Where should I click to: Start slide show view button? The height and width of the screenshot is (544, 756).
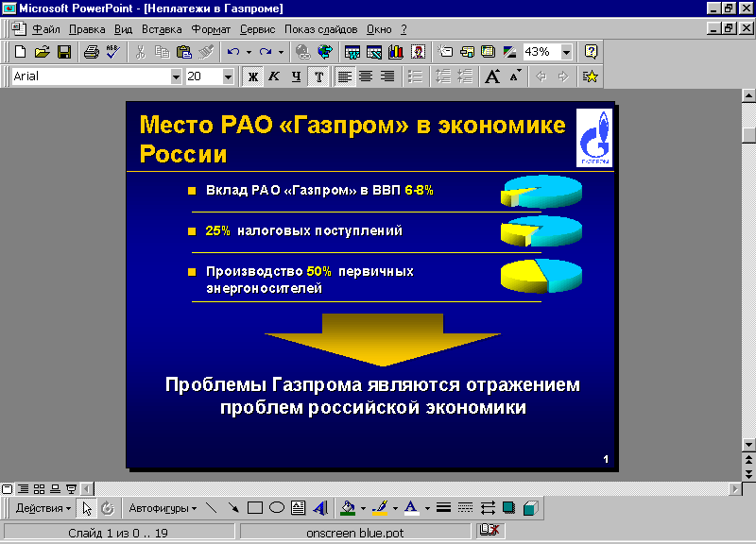(x=72, y=489)
